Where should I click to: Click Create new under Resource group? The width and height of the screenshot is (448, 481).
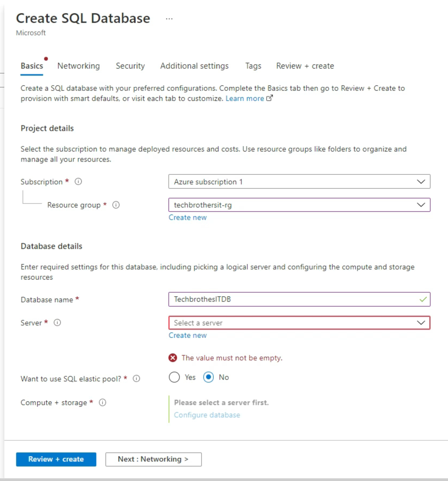188,217
